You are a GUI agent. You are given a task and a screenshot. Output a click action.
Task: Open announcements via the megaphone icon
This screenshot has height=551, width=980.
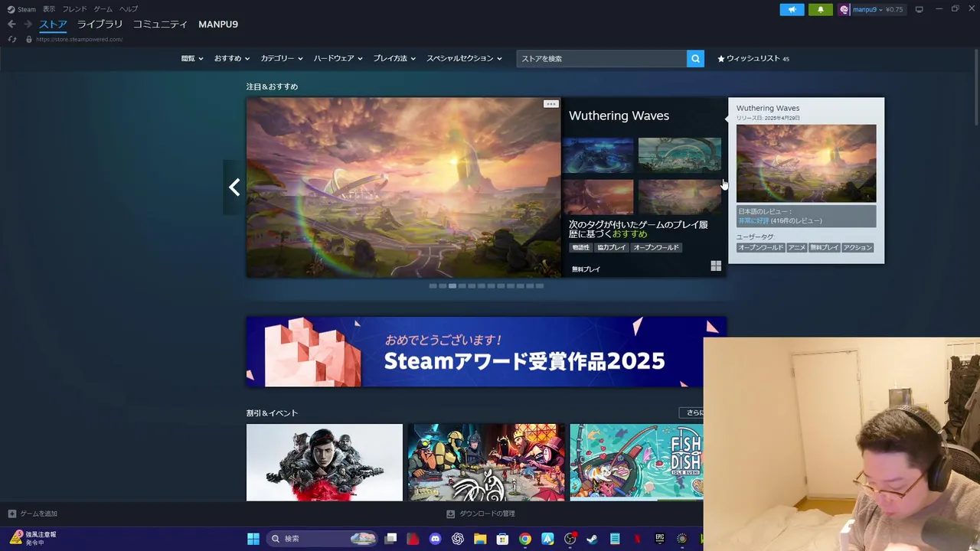[x=792, y=9]
